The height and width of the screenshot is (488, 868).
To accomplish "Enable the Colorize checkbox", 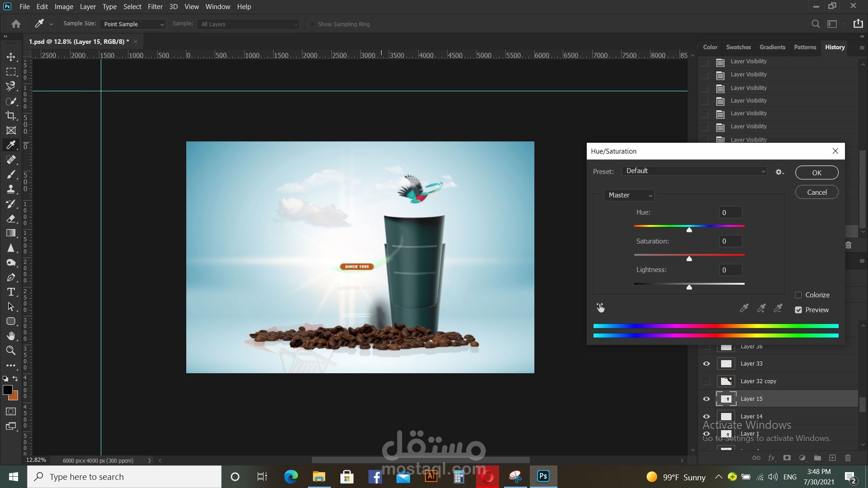I will coord(798,295).
